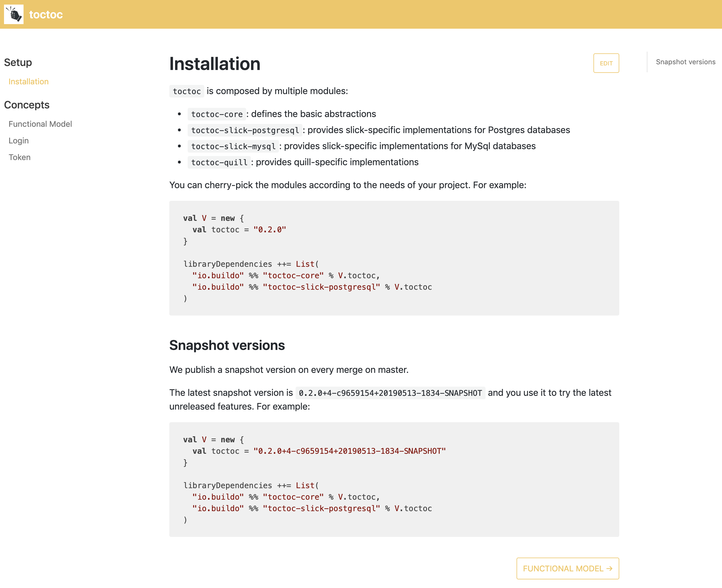Image resolution: width=722 pixels, height=588 pixels.
Task: Navigate forward with the FUNCTIONAL MODEL button
Action: coord(567,568)
